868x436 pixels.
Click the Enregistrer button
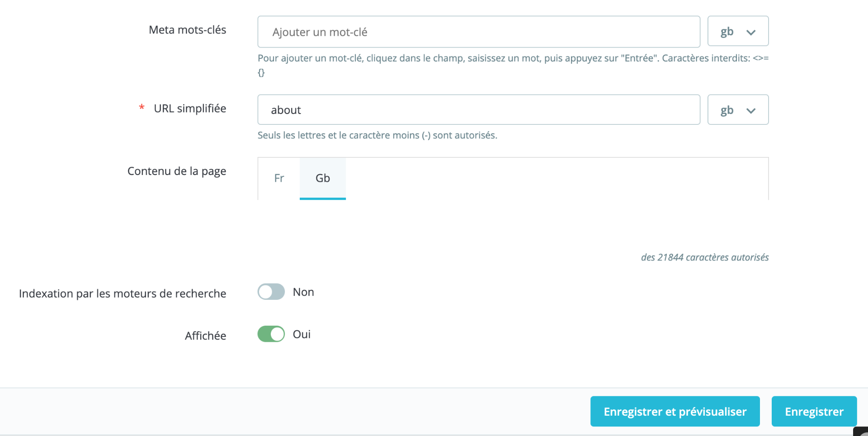click(814, 412)
